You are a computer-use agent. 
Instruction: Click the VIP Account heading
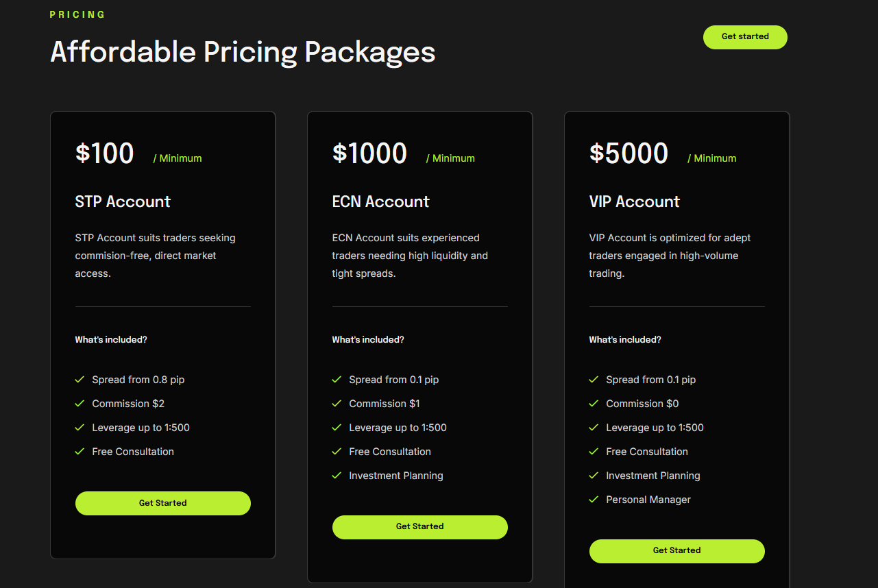(634, 201)
